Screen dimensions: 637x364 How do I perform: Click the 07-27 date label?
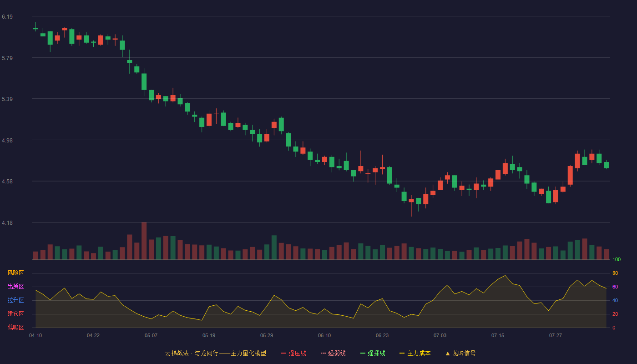556,335
